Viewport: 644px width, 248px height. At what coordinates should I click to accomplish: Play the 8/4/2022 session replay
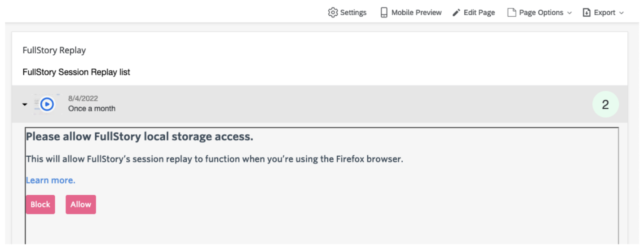pyautogui.click(x=47, y=104)
